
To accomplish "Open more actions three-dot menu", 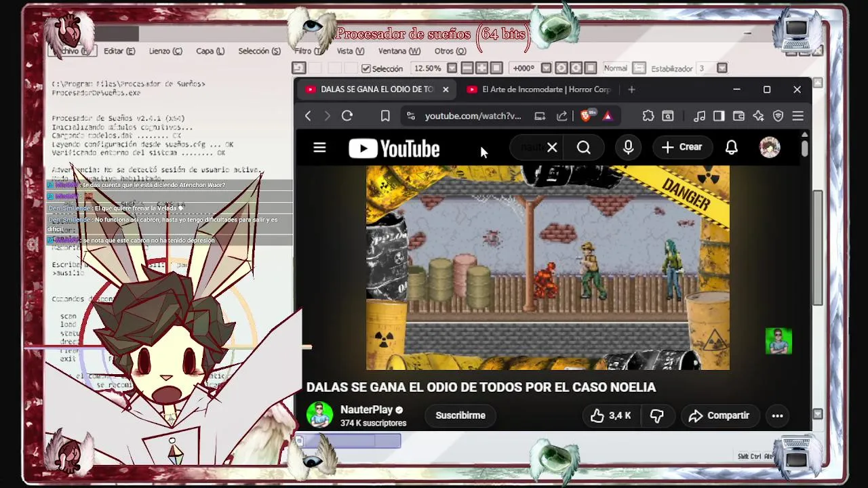I will [777, 415].
